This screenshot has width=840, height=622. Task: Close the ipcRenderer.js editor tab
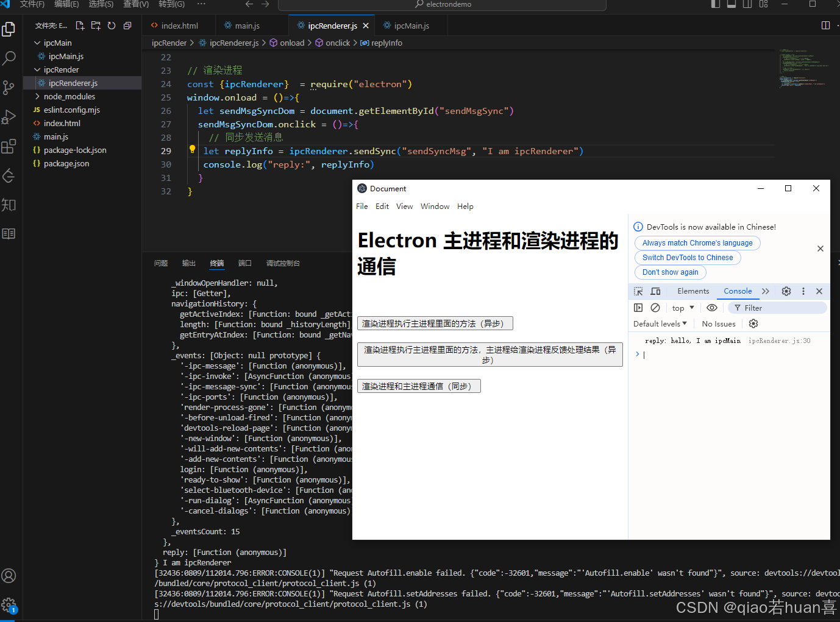point(366,26)
